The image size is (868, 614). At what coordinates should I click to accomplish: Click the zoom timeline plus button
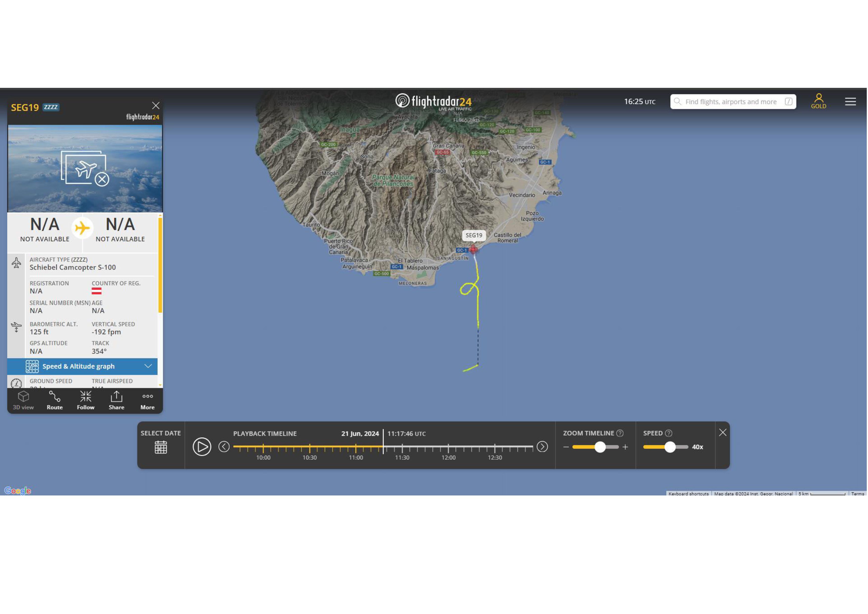[x=626, y=447]
